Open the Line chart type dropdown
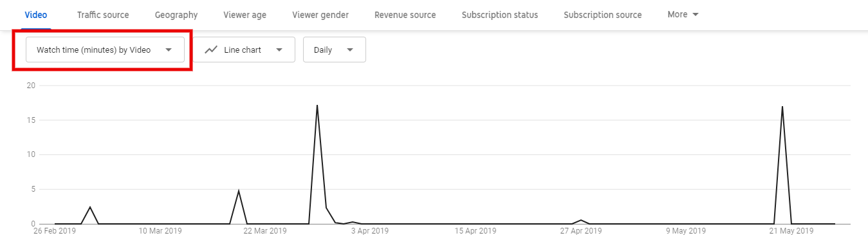 point(245,50)
